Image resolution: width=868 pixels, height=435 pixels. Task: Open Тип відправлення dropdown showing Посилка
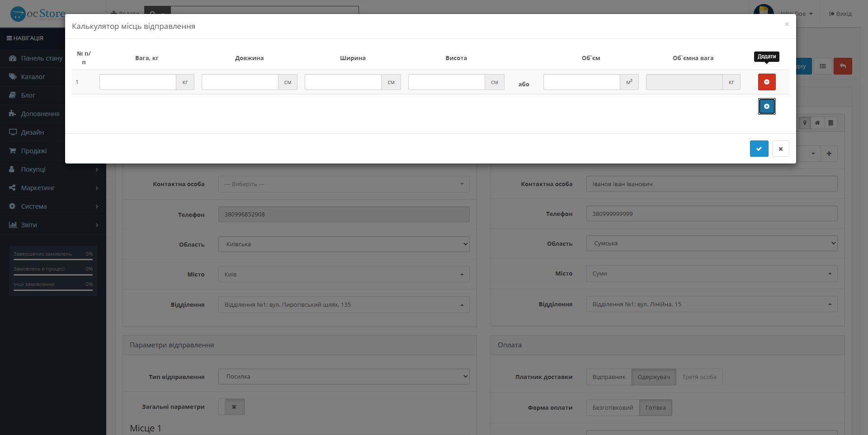pos(344,377)
